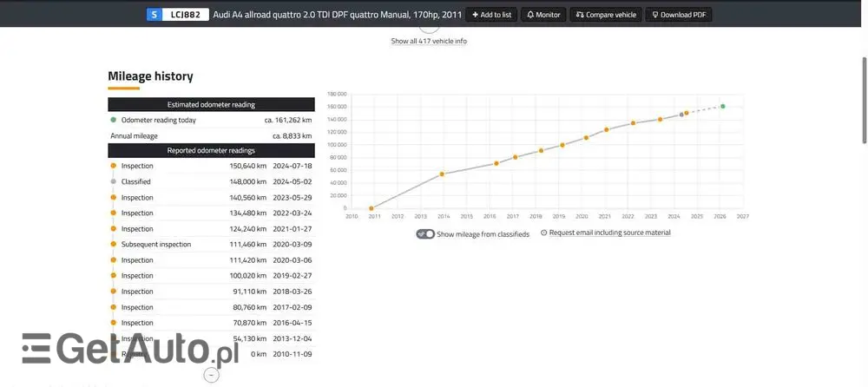Screen dimensions: 868x387
Task: Collapse the section using the circle above the link
Action: click(x=429, y=29)
